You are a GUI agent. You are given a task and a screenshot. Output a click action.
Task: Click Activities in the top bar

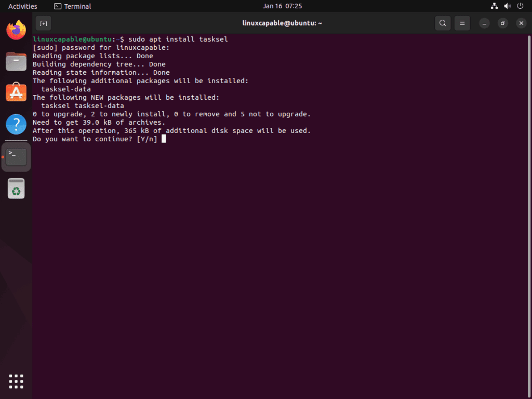[x=22, y=6]
